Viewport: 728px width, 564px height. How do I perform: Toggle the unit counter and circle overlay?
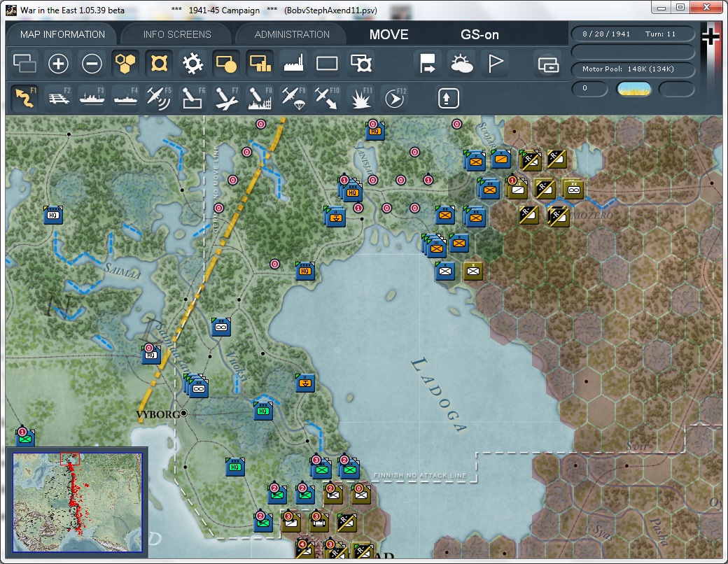pos(226,64)
